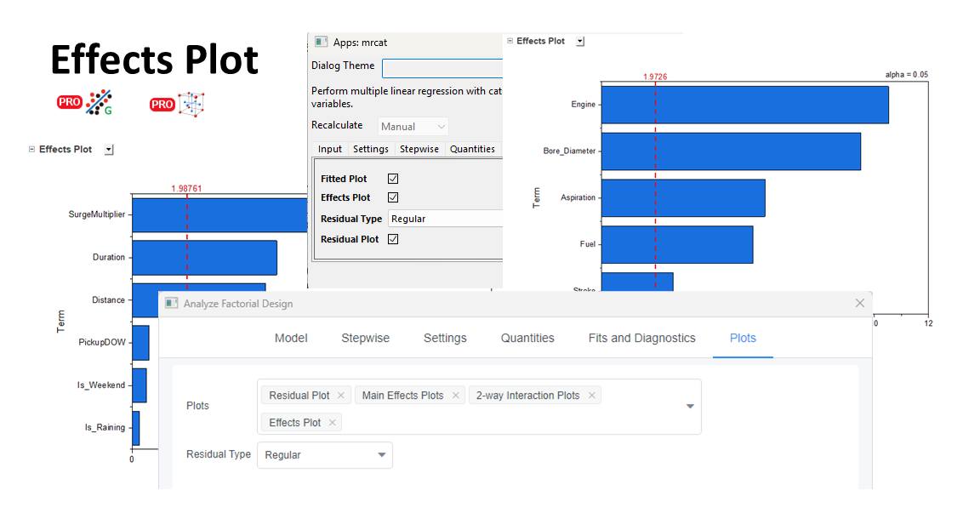Open the Stepwise tab in Analyze Factorial Design
980x513 pixels.
[365, 338]
